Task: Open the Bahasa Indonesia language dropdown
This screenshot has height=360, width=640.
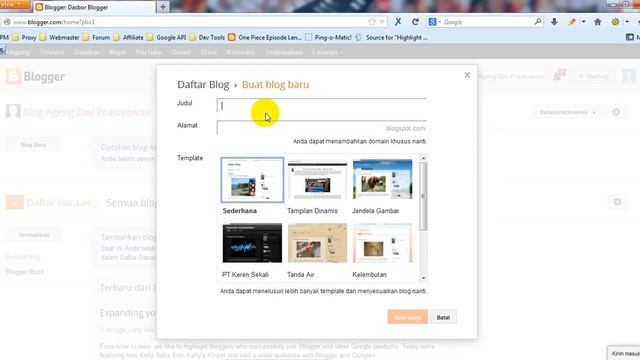Action: tap(567, 112)
